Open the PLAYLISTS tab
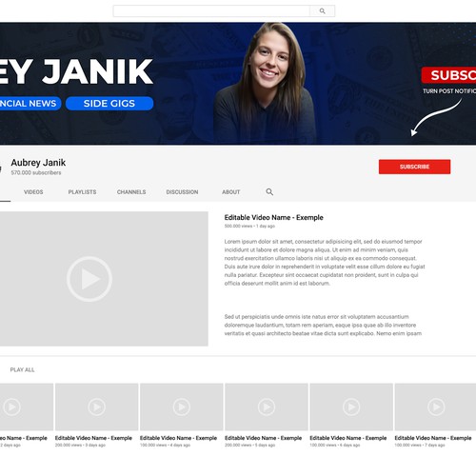Viewport: 476px width, 476px height. tap(82, 192)
